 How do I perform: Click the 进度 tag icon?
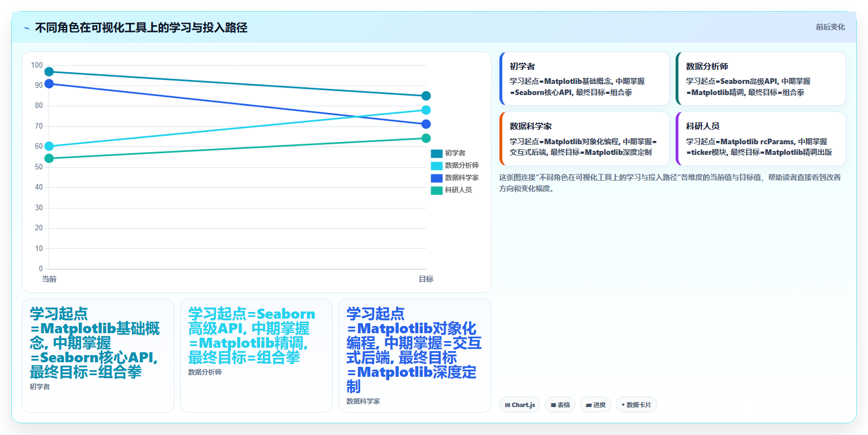pyautogui.click(x=589, y=405)
